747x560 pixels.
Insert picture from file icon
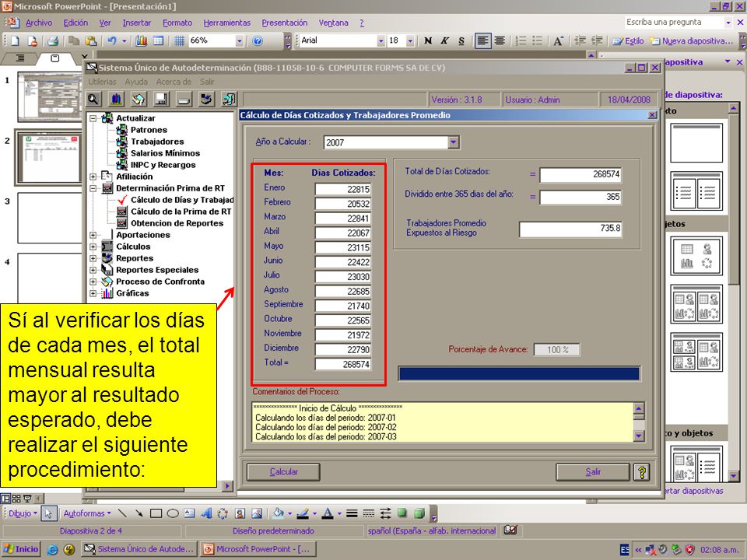tap(257, 513)
